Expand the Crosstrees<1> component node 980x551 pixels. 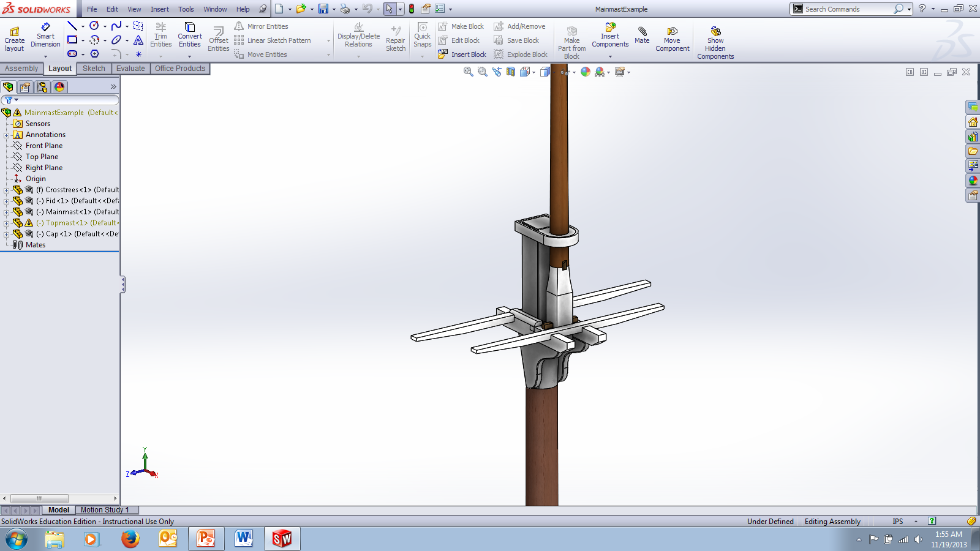tap(7, 190)
